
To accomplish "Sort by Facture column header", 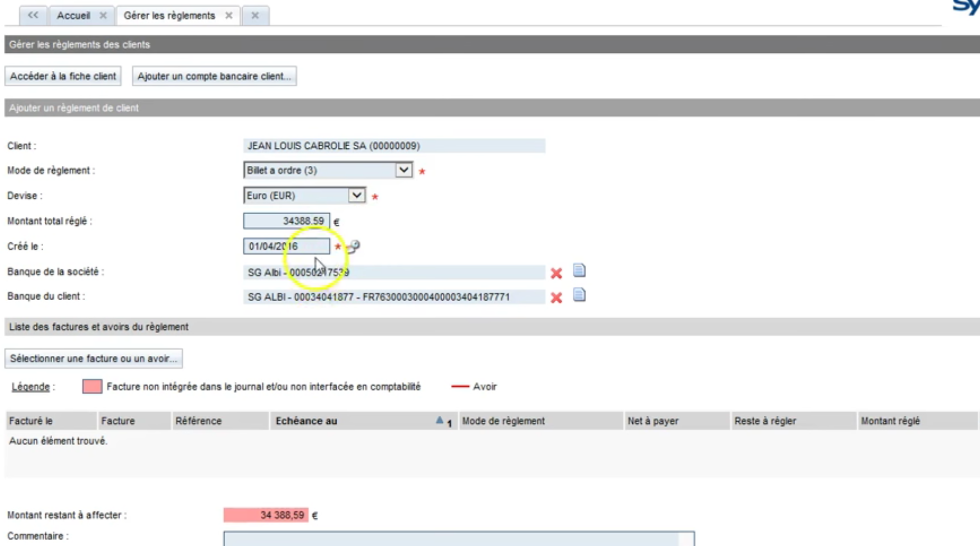I will pos(134,421).
